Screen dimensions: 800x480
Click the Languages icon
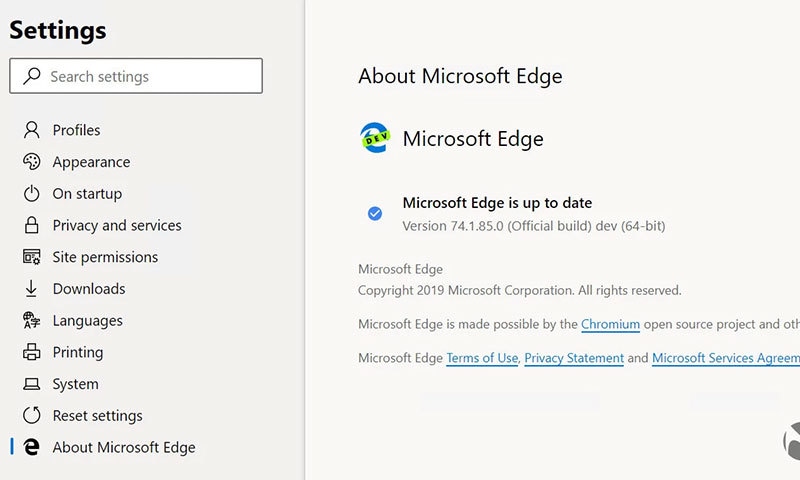click(x=32, y=320)
